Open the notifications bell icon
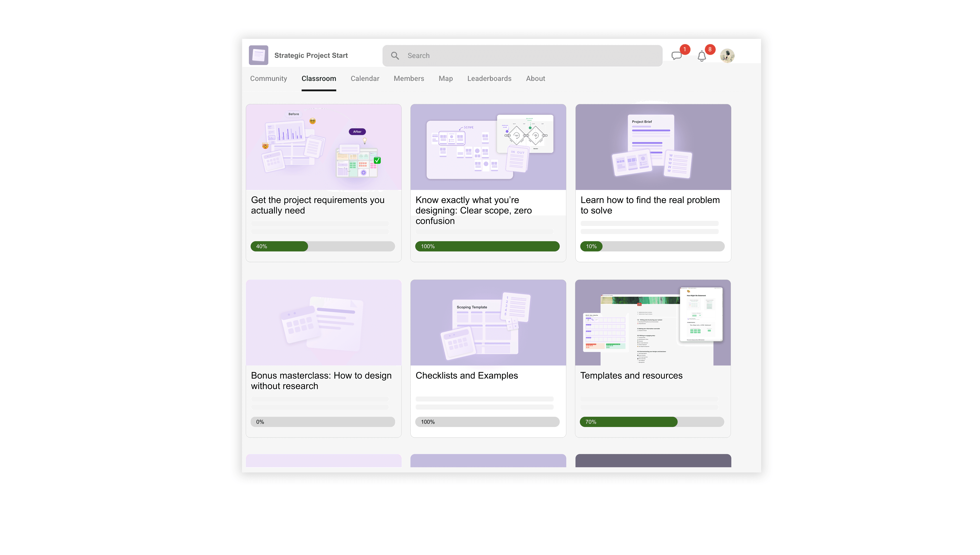Screen dimensions: 980x555 pyautogui.click(x=701, y=56)
